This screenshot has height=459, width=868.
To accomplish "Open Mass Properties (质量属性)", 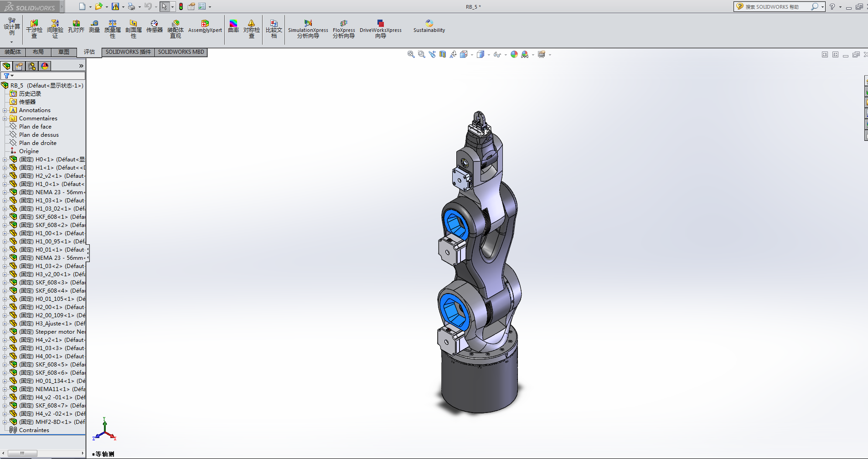I will 113,29.
